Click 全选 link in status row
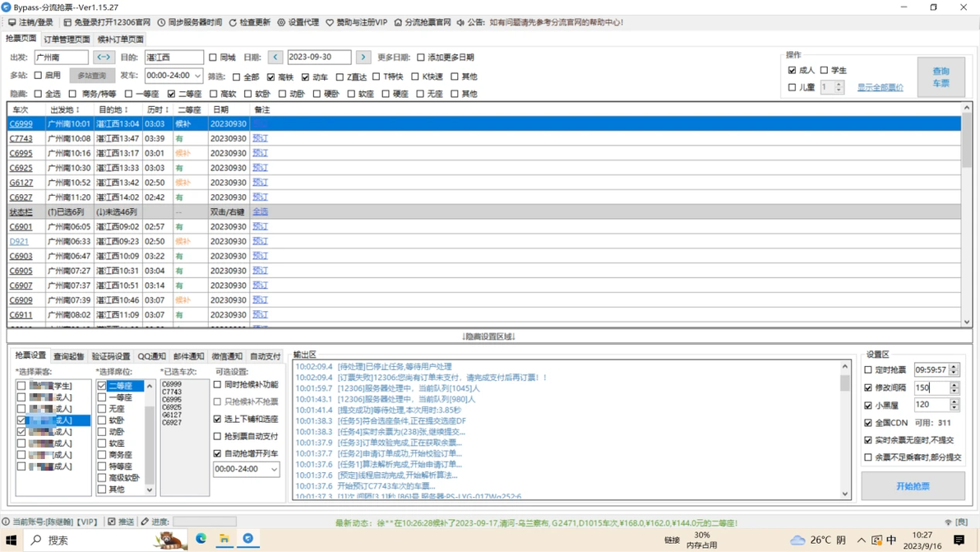This screenshot has height=552, width=980. click(x=260, y=212)
